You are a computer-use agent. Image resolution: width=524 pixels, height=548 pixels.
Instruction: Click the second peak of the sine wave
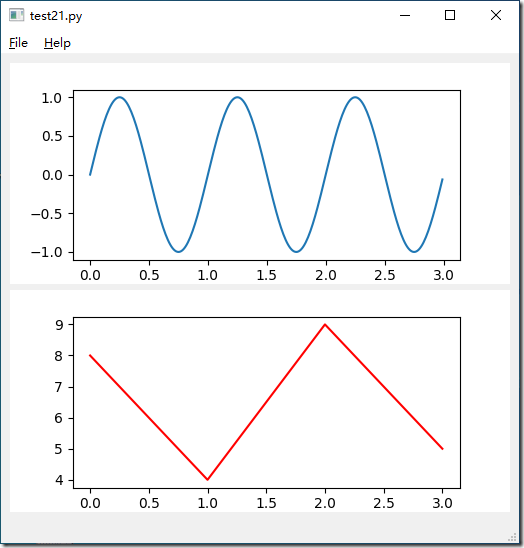pyautogui.click(x=238, y=97)
